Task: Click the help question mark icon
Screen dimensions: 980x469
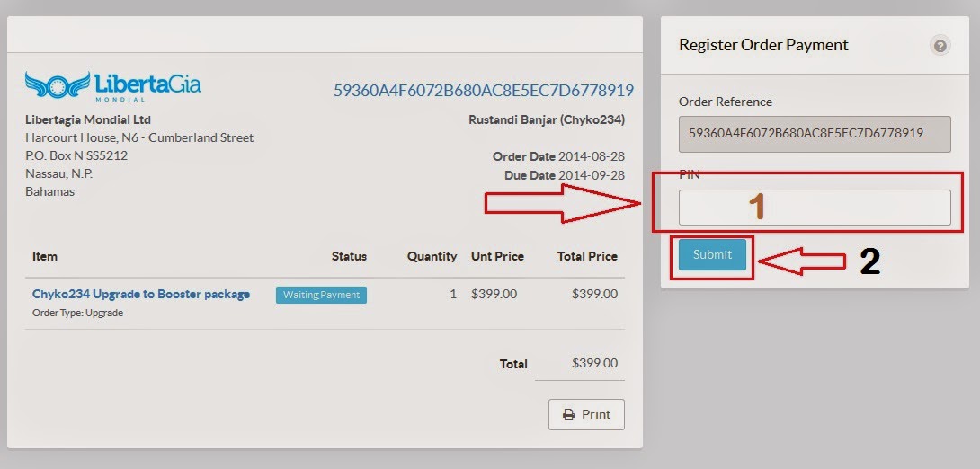Action: coord(940,46)
